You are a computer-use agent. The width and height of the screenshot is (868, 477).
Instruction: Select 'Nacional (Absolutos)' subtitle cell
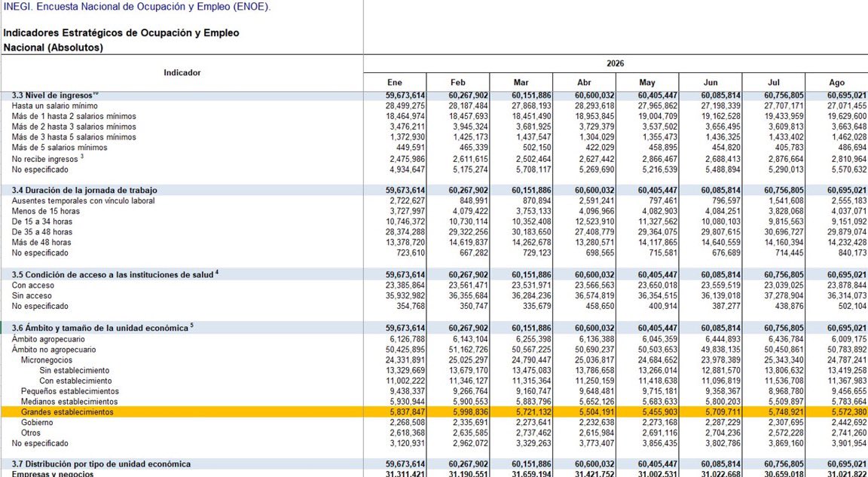(53, 47)
